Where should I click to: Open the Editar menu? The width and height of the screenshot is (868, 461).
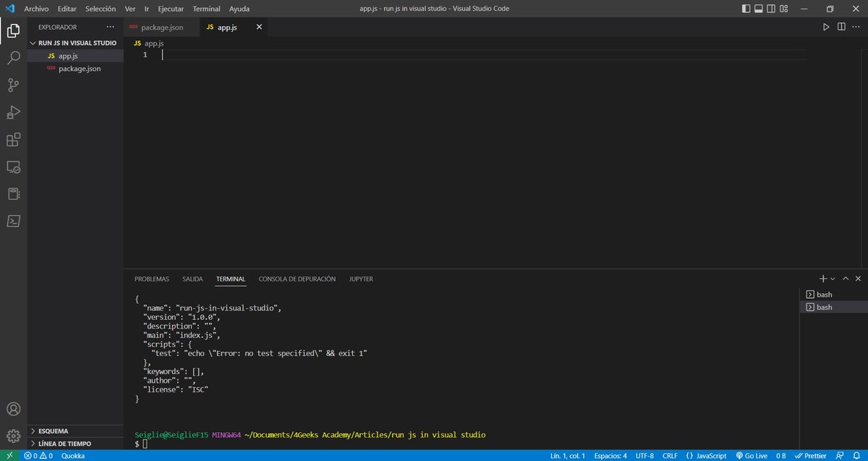[67, 9]
